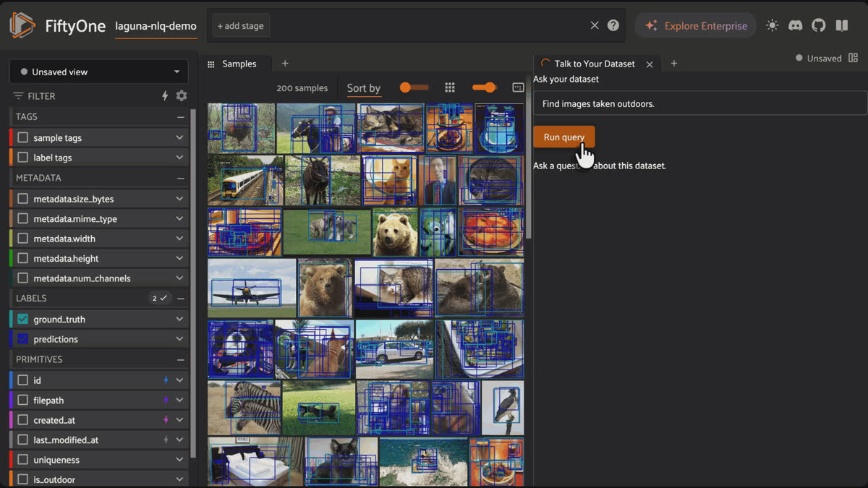Open the Unsaved view dropdown
The height and width of the screenshot is (488, 868).
click(98, 72)
